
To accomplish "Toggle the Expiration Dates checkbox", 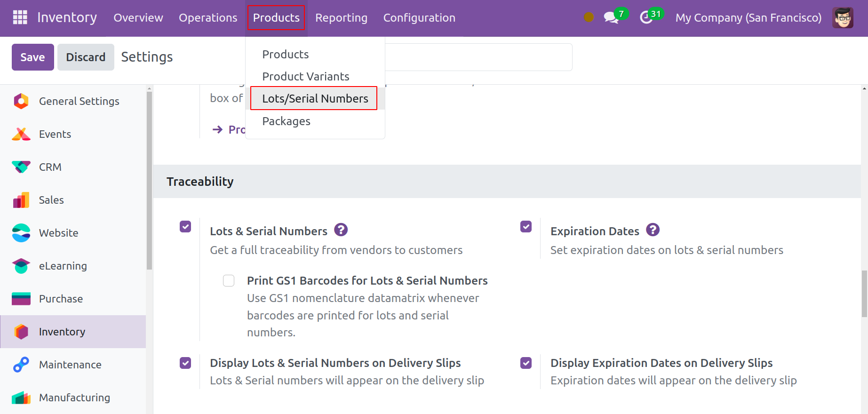I will click(526, 227).
